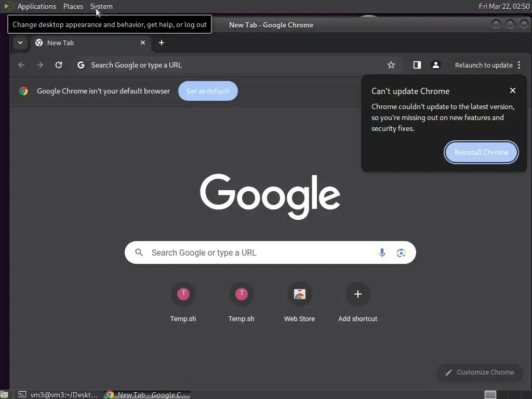
Task: Click Relaunch to update
Action: [484, 65]
